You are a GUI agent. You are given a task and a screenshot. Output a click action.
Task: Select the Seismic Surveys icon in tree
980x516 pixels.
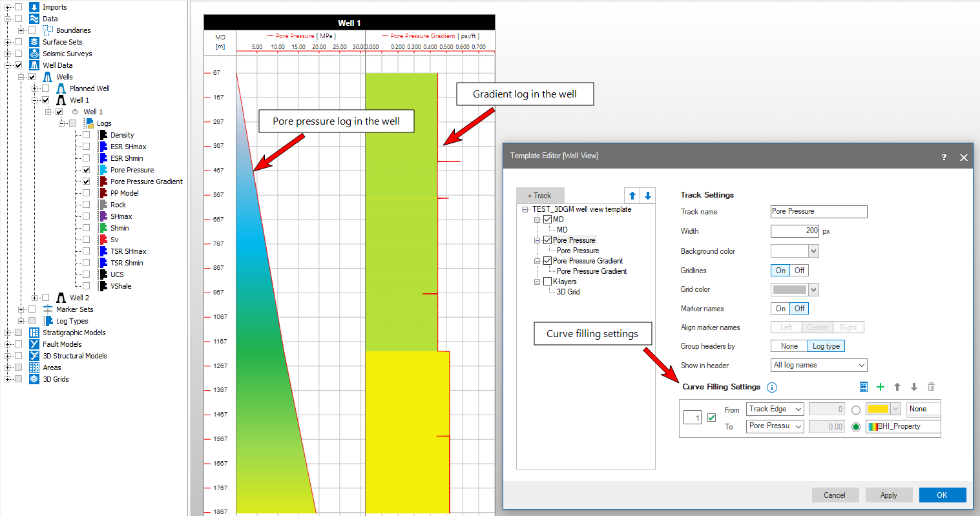pyautogui.click(x=34, y=54)
